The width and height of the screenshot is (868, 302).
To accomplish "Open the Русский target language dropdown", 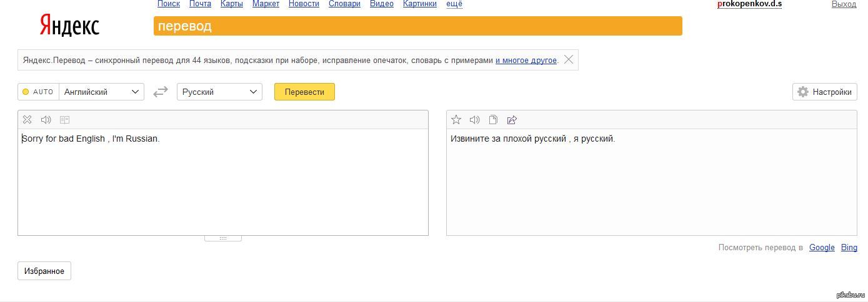I will pos(219,92).
